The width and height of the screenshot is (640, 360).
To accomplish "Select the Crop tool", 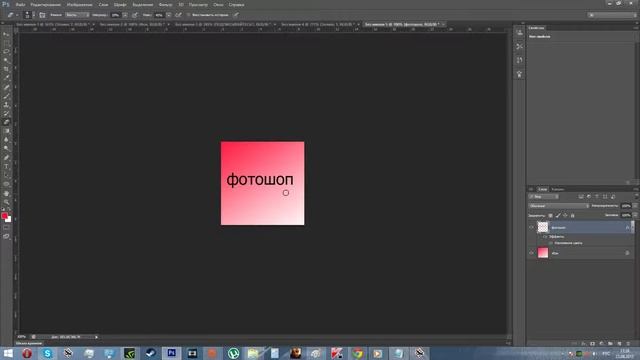I will pyautogui.click(x=6, y=69).
